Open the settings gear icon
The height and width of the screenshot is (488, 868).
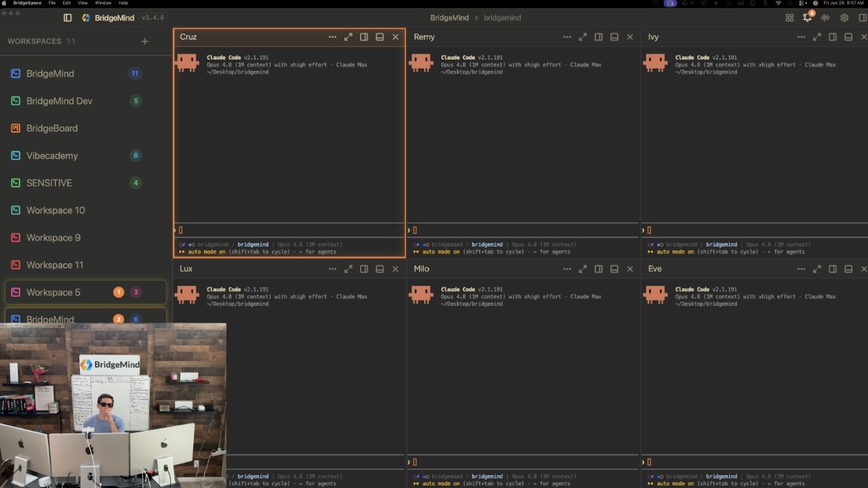click(844, 18)
